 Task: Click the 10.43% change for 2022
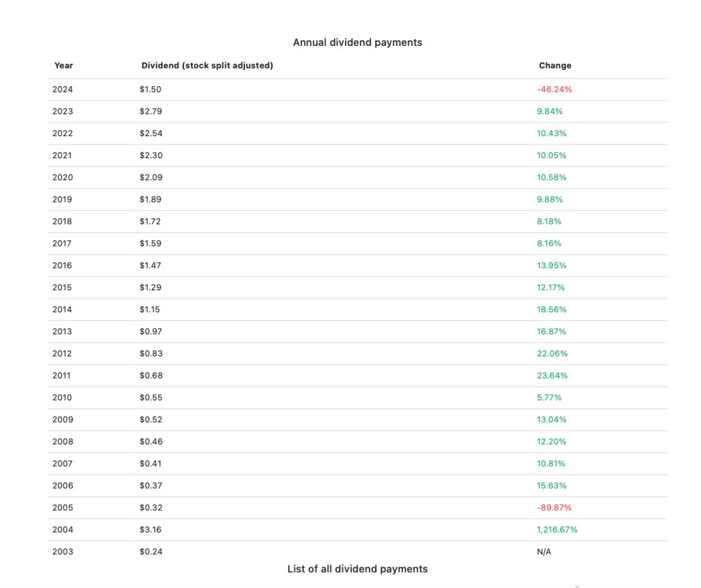point(552,133)
